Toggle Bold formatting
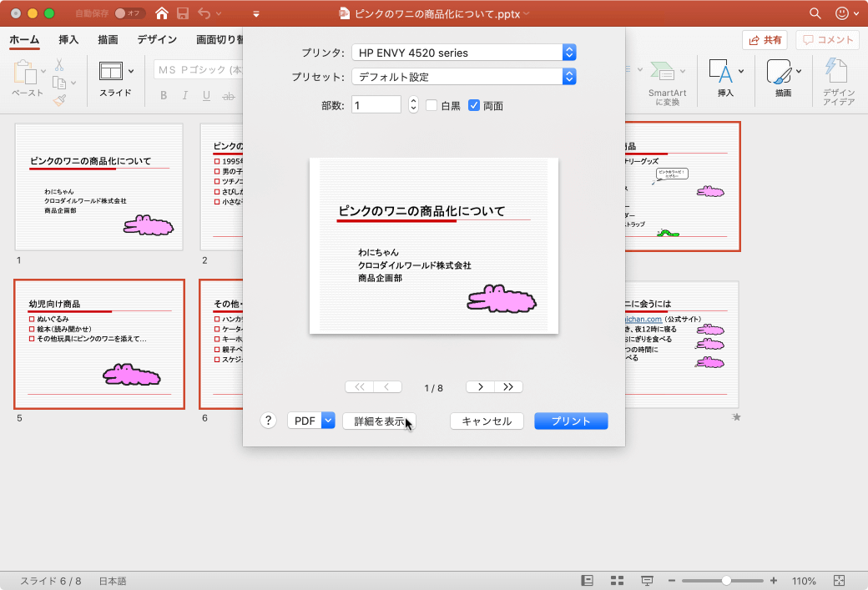Screen dimensions: 868x590 tap(164, 96)
